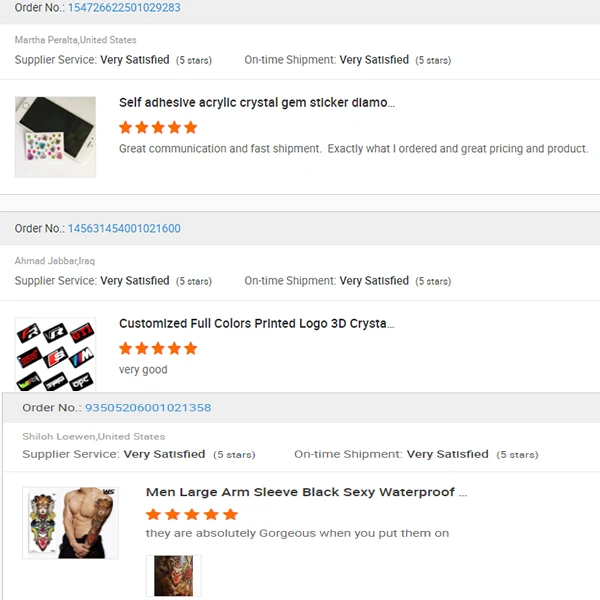Viewport: 600px width, 600px height.
Task: Click the car logo badges product thumbnail
Action: 56,354
